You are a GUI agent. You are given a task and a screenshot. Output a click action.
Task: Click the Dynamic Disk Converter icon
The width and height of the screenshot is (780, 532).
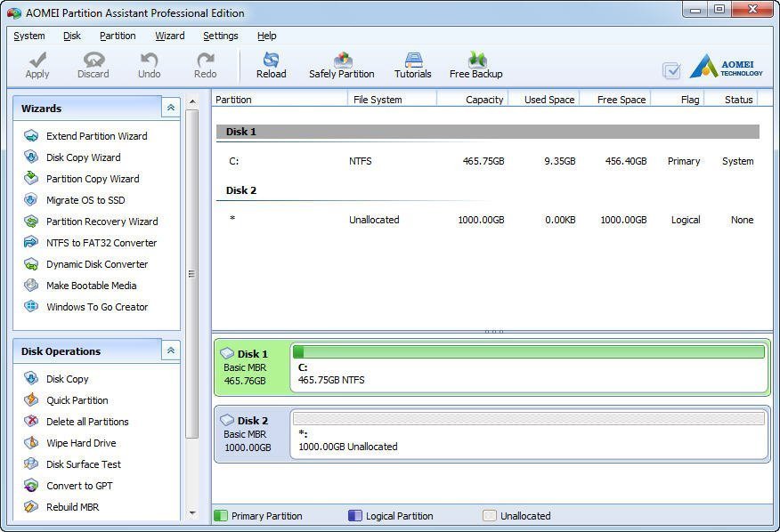tap(31, 264)
